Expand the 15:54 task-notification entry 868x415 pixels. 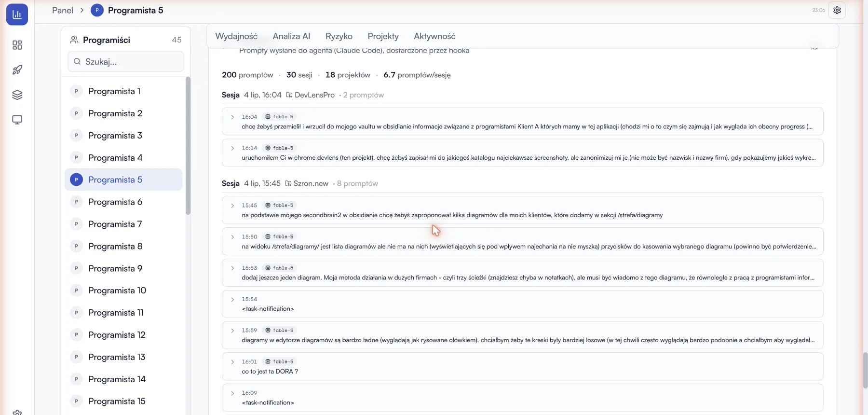click(x=232, y=300)
